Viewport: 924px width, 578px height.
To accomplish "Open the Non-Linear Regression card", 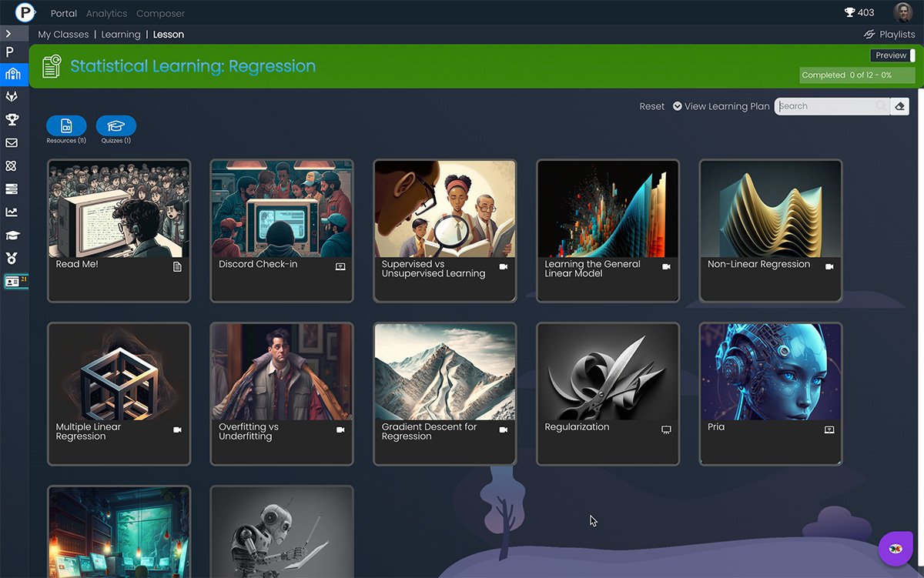I will [771, 230].
